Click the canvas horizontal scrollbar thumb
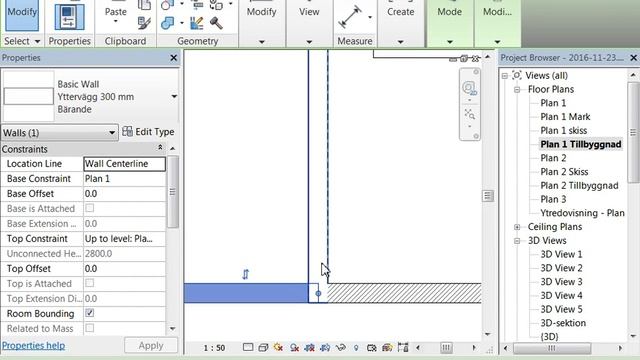Image resolution: width=640 pixels, height=360 pixels. coord(446,348)
